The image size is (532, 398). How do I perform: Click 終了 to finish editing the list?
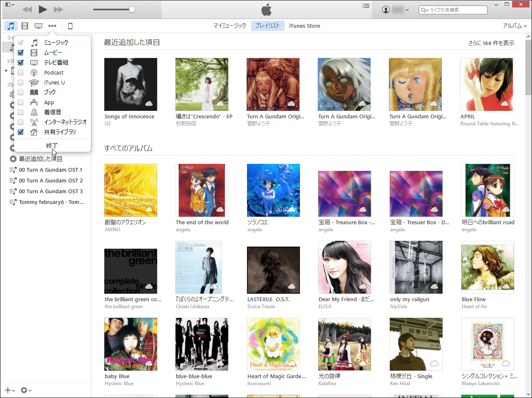point(52,146)
